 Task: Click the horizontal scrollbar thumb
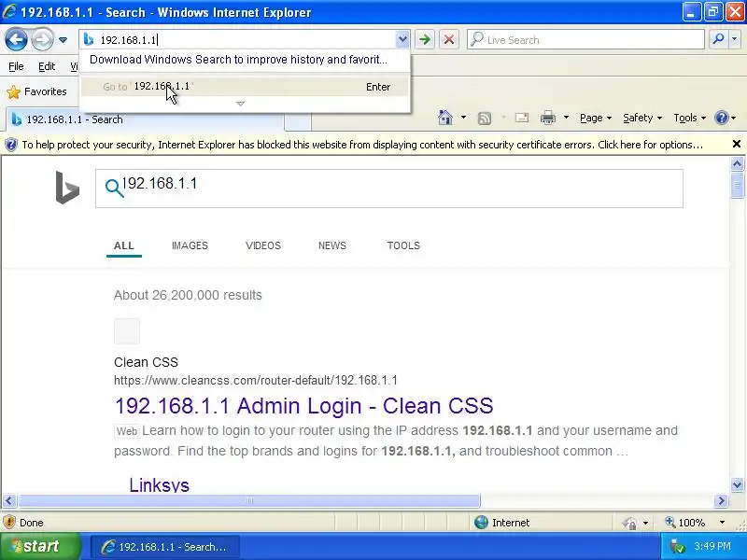(x=249, y=500)
